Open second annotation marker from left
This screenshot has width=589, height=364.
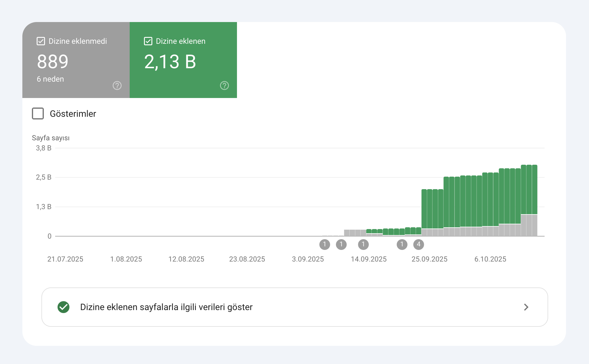[x=341, y=245]
